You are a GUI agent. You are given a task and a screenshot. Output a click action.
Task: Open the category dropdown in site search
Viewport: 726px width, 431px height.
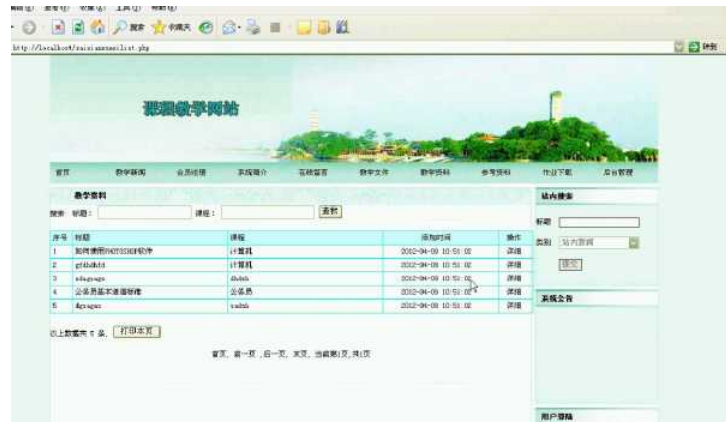tap(633, 243)
